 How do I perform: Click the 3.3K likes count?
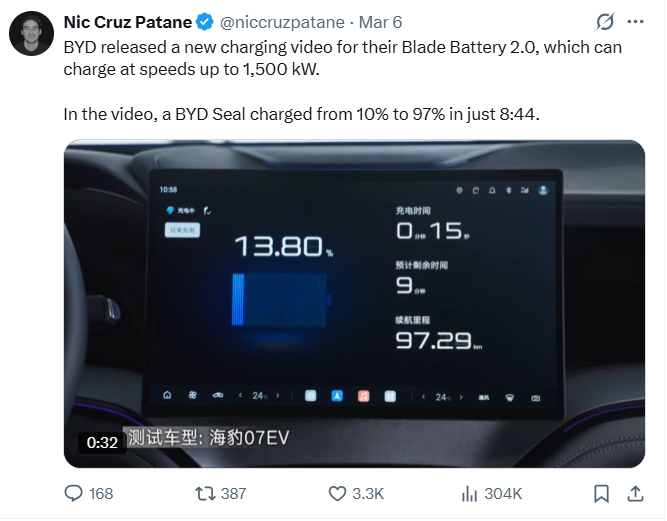coord(368,493)
